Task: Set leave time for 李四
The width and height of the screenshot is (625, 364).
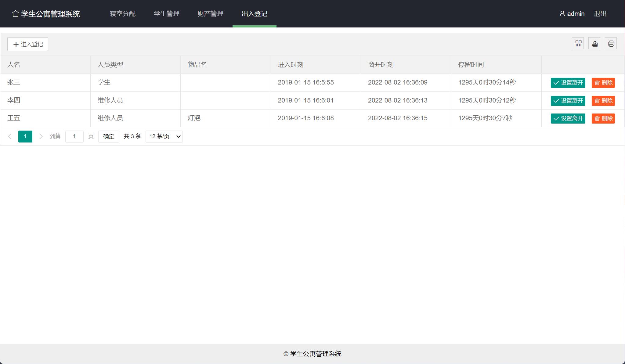Action: [x=568, y=101]
